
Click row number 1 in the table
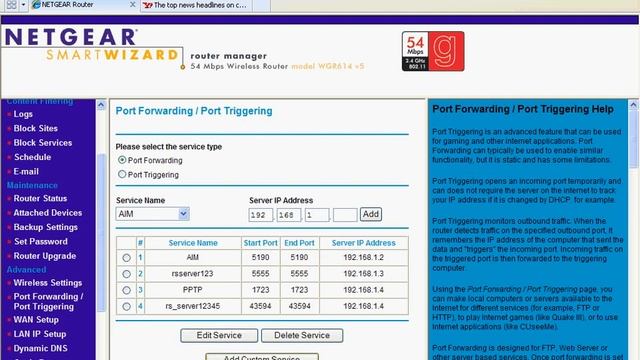point(140,258)
